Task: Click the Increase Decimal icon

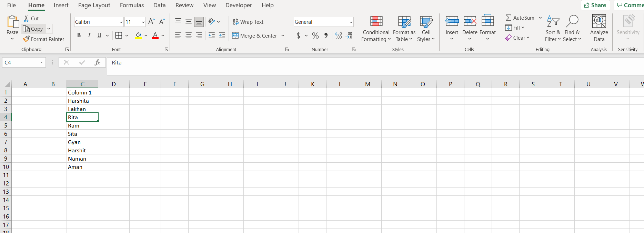Action: tap(339, 36)
